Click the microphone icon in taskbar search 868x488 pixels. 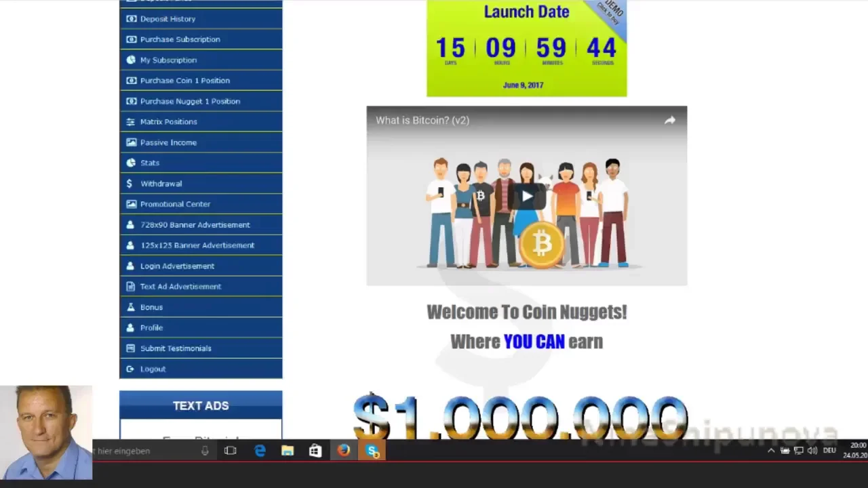(205, 451)
